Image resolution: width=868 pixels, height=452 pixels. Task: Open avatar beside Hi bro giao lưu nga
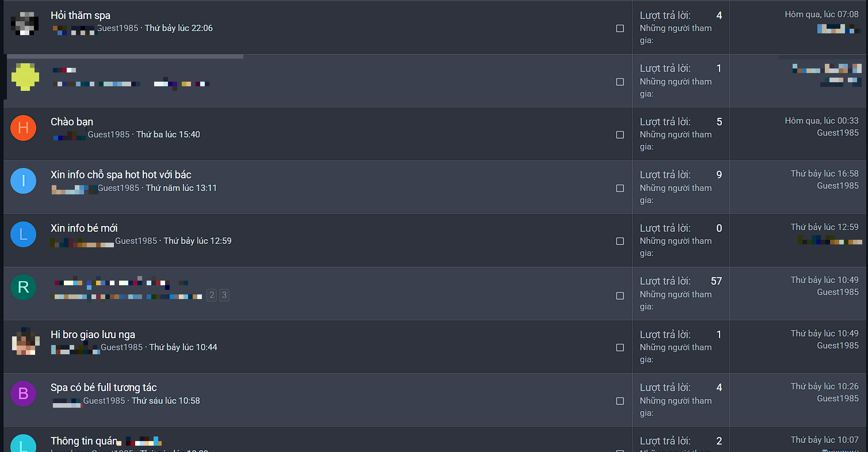(x=25, y=342)
